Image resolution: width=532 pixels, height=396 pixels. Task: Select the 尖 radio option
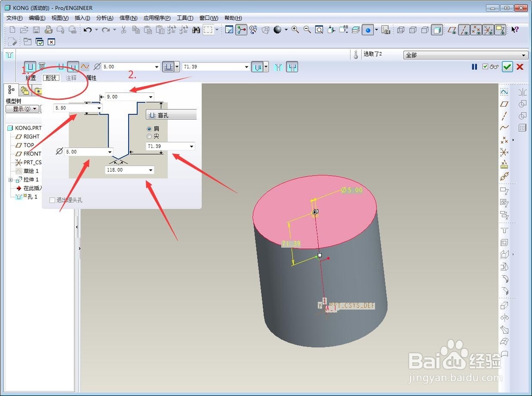coord(149,136)
